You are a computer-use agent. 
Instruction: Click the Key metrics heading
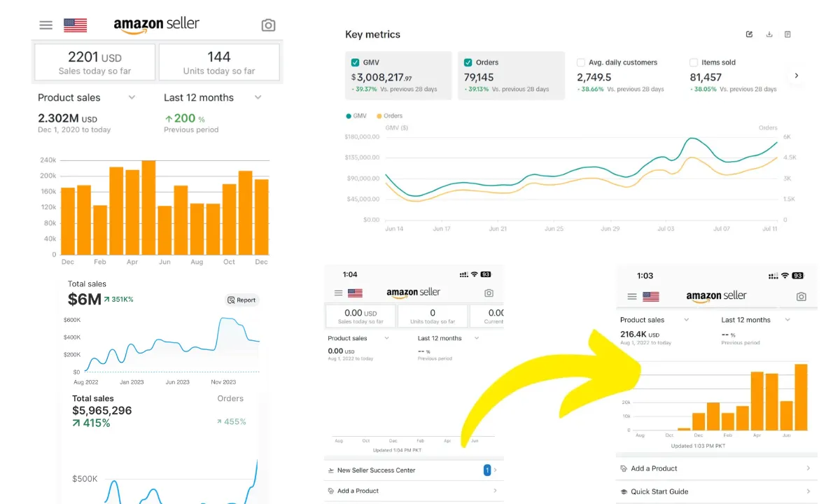pos(372,34)
